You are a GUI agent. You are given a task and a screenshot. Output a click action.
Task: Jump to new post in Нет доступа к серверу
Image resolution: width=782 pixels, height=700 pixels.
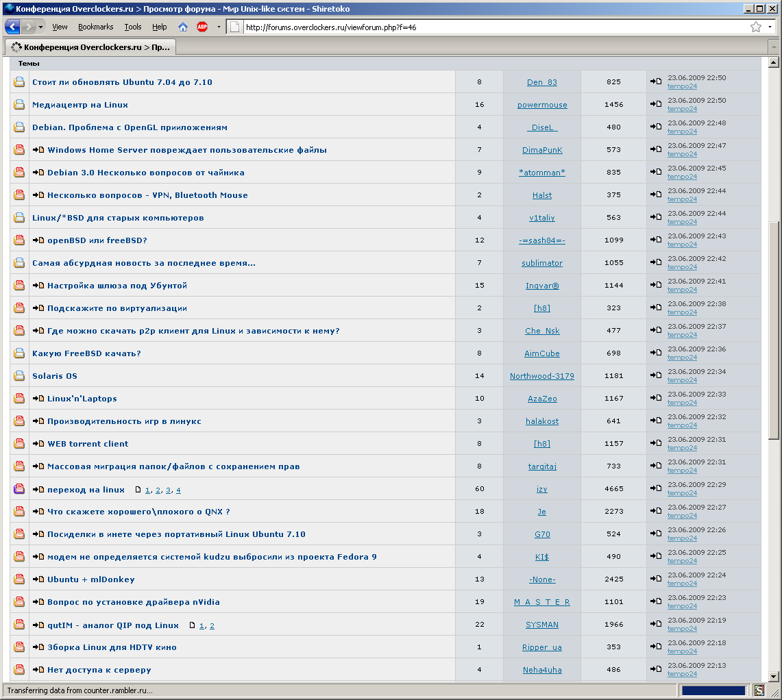coord(38,670)
